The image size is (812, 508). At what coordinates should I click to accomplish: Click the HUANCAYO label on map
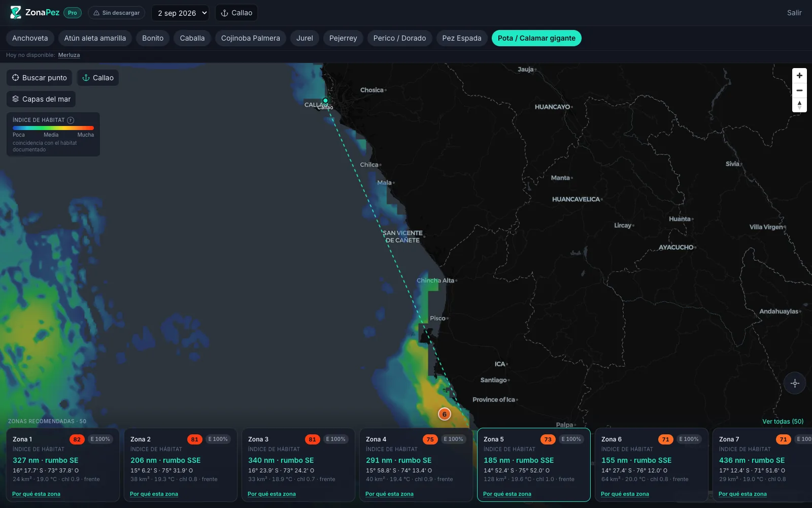tap(552, 107)
